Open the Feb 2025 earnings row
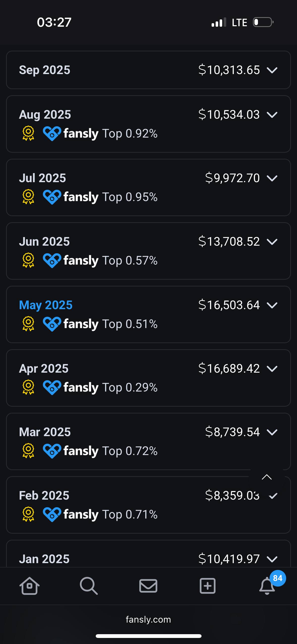The height and width of the screenshot is (644, 297). (148, 505)
